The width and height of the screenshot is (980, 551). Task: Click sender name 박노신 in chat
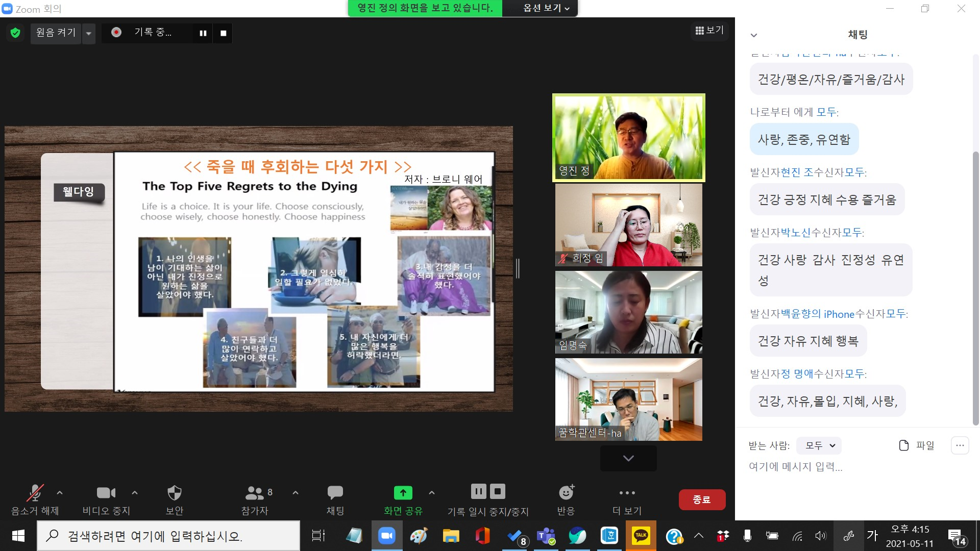(796, 232)
